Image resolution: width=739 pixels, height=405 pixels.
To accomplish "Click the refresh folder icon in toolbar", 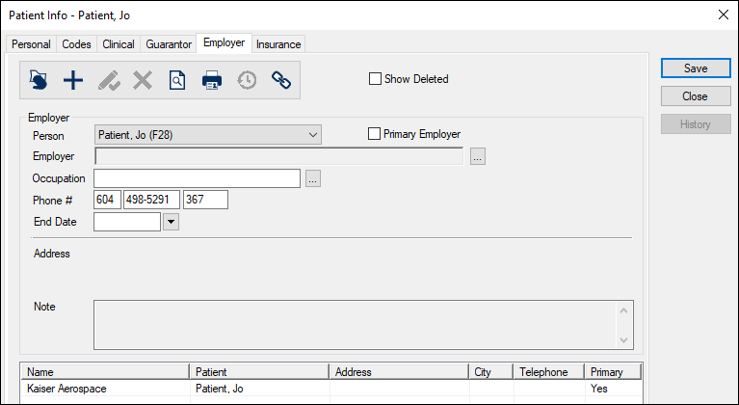I will click(x=38, y=80).
